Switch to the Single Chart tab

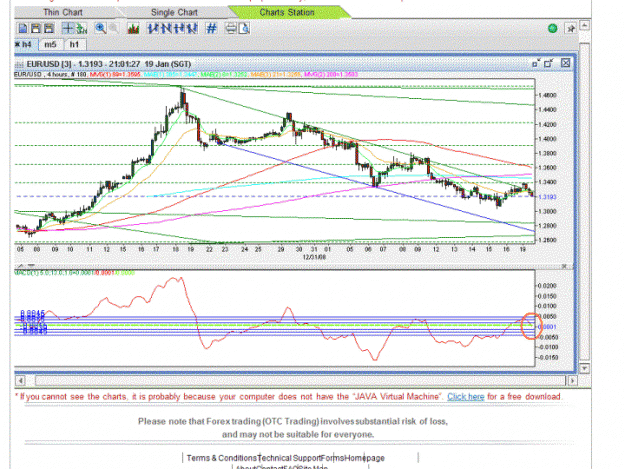(174, 12)
